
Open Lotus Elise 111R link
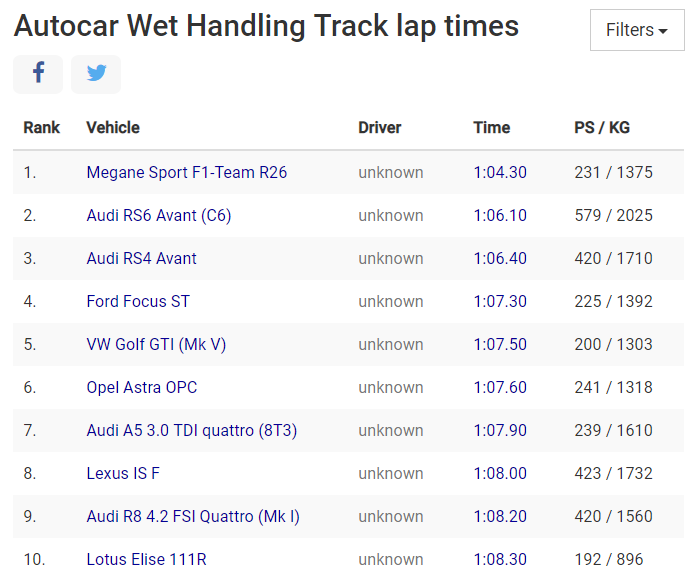[147, 559]
